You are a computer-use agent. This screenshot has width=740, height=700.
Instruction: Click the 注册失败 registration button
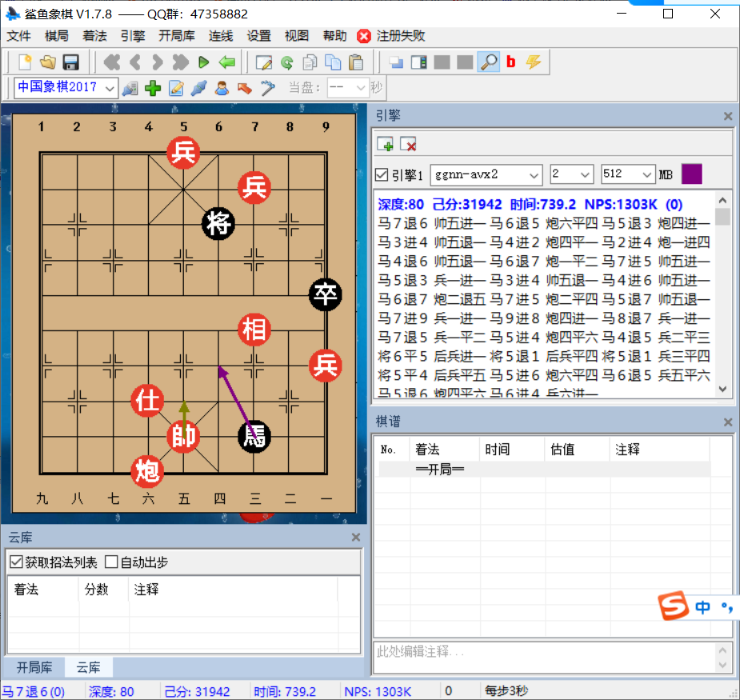pyautogui.click(x=392, y=36)
